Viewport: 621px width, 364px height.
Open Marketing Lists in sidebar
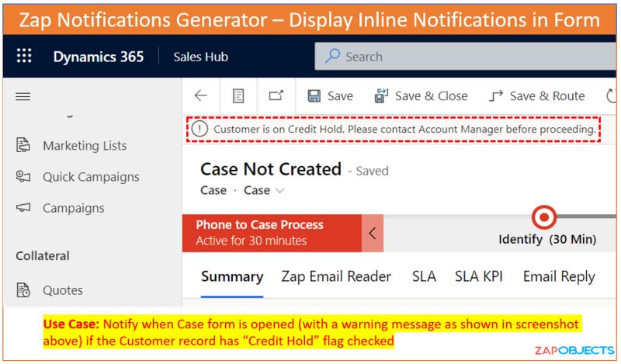(x=85, y=146)
